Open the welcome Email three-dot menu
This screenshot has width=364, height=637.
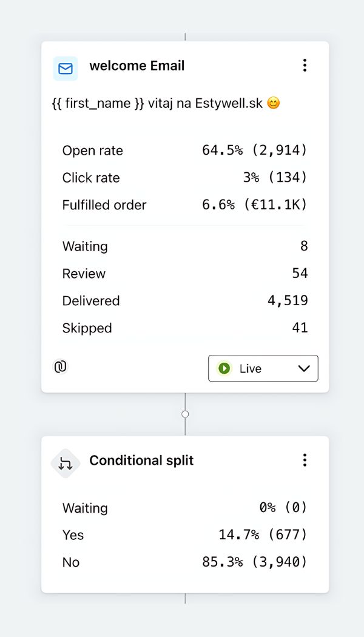click(x=305, y=66)
